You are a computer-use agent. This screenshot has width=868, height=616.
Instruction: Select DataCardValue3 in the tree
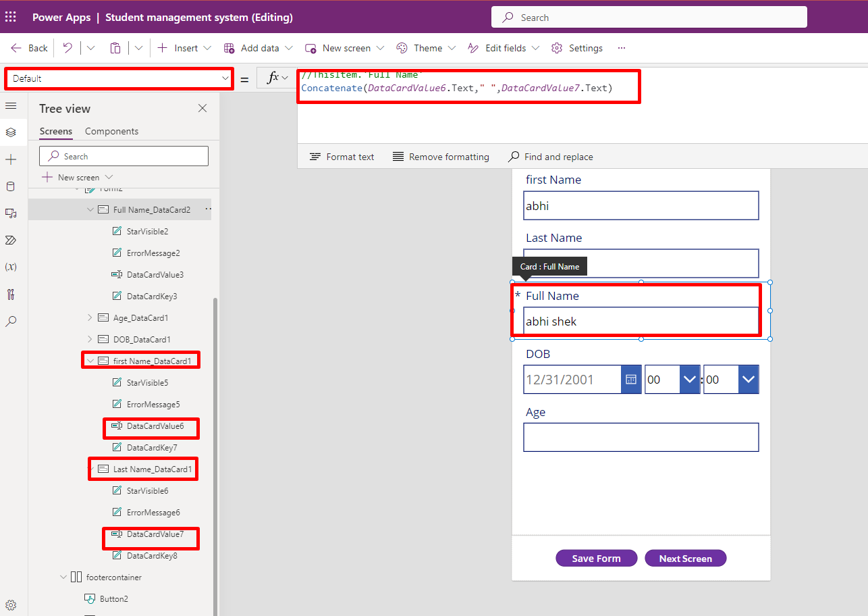[155, 275]
